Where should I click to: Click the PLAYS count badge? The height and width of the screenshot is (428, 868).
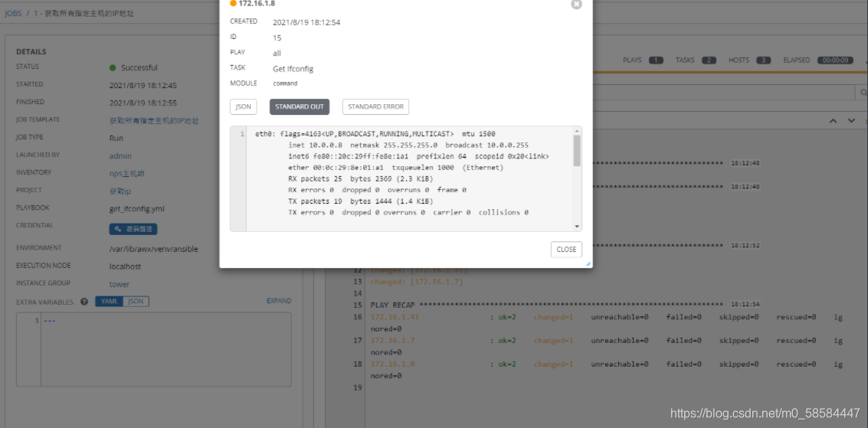656,60
